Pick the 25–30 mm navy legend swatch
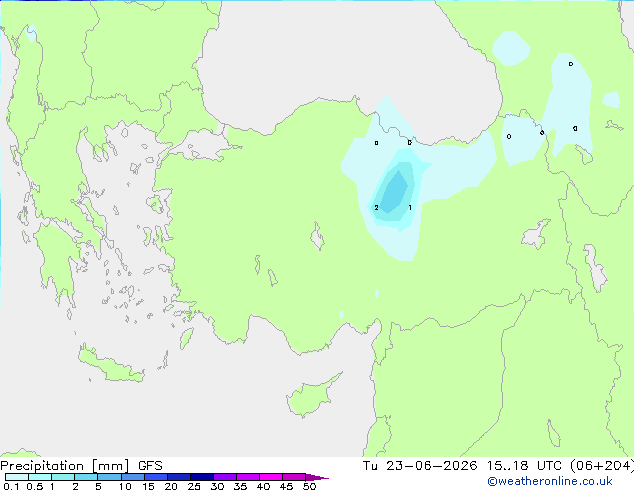 point(202,477)
